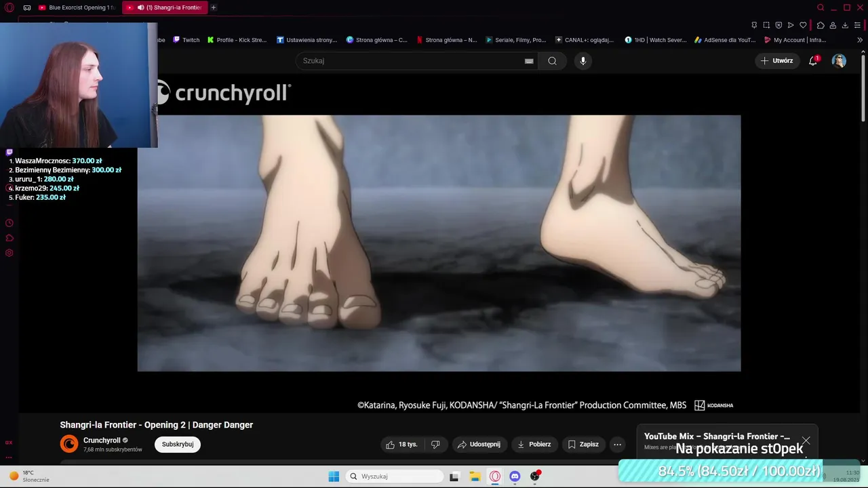Open the weather widget showing 18°C
Viewport: 868px width, 488px height.
coord(29,476)
